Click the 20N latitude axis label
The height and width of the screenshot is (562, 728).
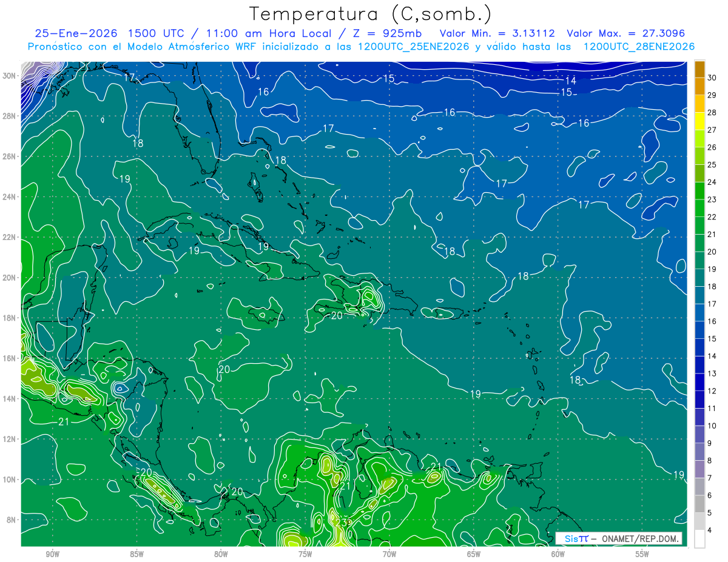[9, 278]
